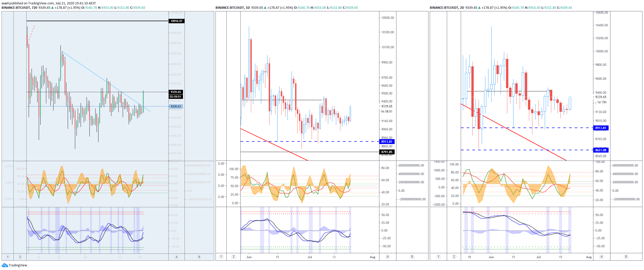Click the Y scale badge in the 2D chart

[x=438, y=257]
